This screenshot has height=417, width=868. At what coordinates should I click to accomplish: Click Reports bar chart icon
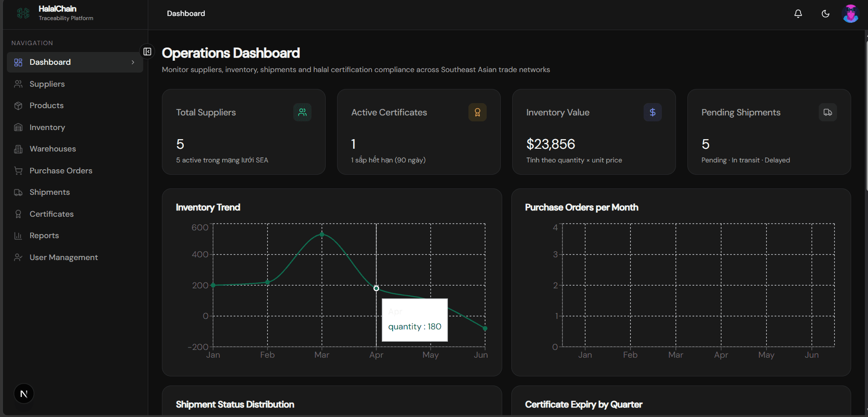18,236
